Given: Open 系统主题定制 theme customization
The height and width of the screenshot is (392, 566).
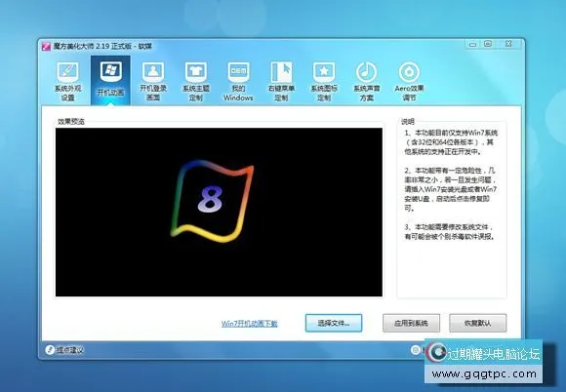Looking at the screenshot, I should pos(195,81).
